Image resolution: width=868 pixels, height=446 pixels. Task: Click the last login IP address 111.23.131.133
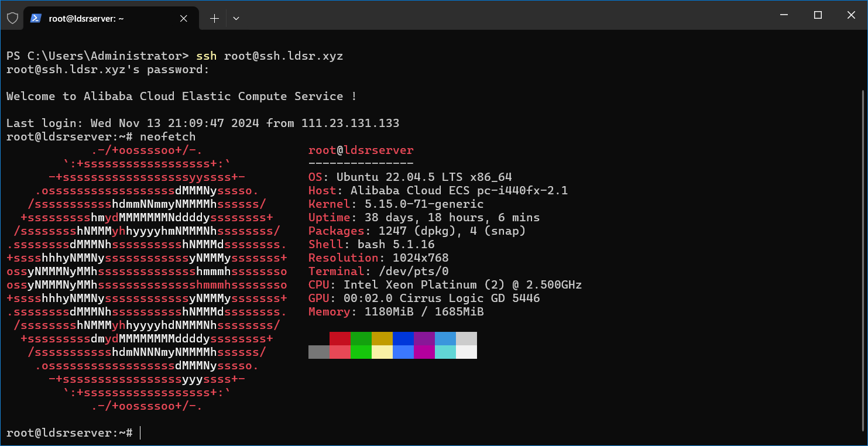[x=350, y=123]
